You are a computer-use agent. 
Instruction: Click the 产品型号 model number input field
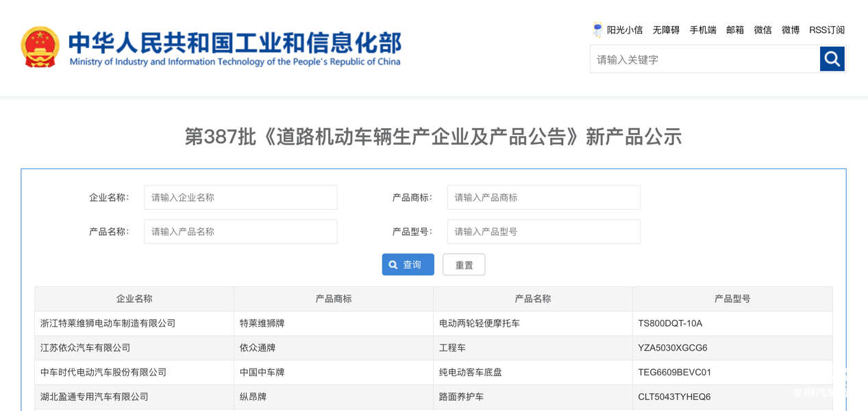point(543,232)
